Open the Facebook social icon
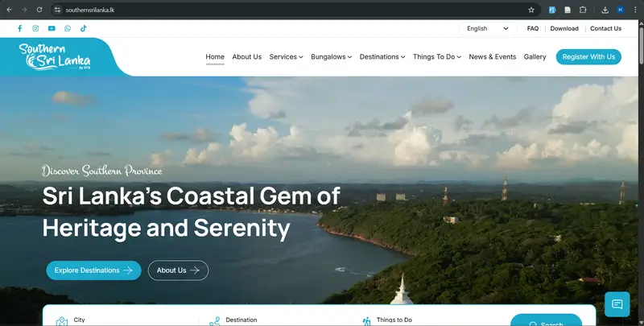 point(19,28)
